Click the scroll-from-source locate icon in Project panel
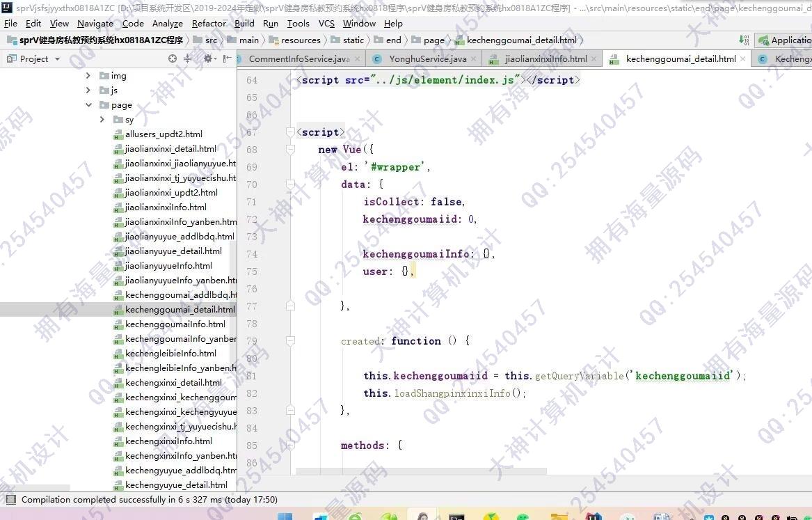812x520 pixels. 173,58
